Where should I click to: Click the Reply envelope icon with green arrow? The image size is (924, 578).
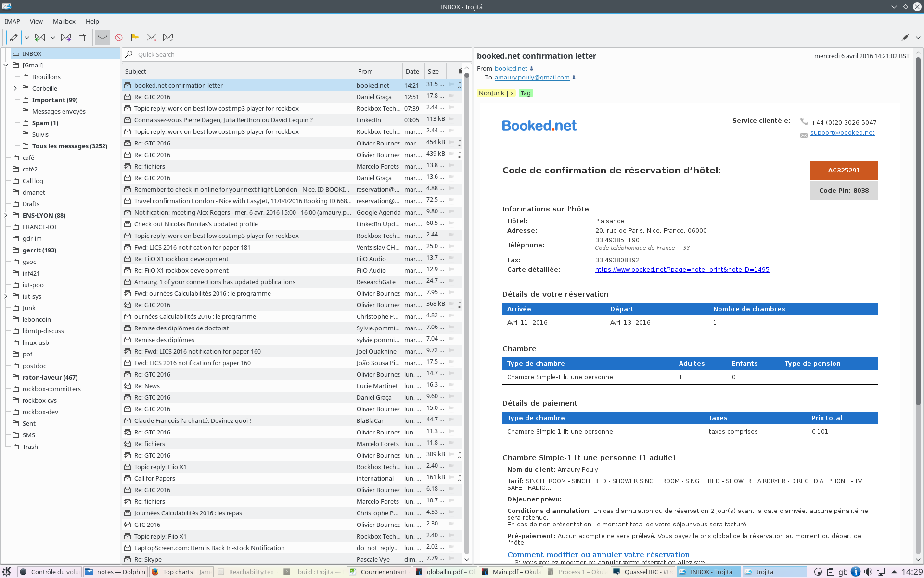point(40,38)
